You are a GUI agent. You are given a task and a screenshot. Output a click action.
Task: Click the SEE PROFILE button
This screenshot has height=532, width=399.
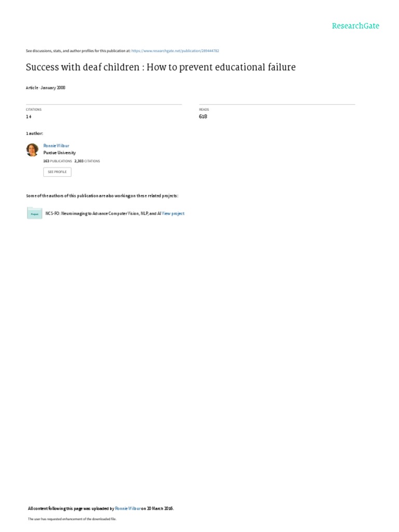tap(57, 171)
